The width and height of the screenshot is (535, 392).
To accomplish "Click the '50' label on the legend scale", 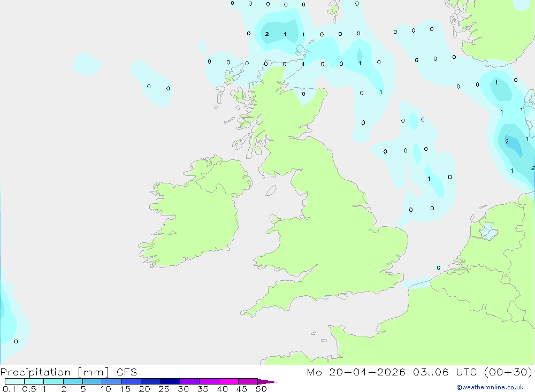I will 261,389.
